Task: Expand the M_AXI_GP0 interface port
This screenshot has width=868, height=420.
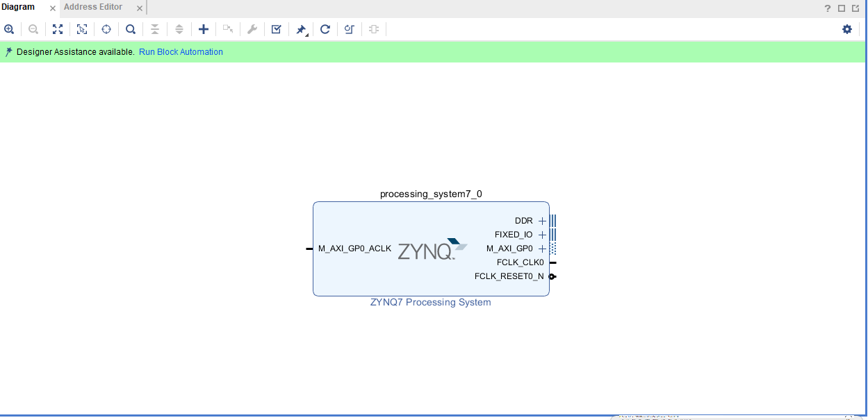Action: (x=543, y=249)
